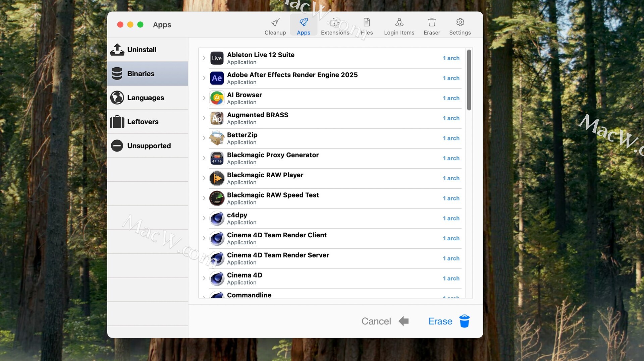Click the Cinema 4D Team Render Server icon
This screenshot has width=644, height=361.
[x=217, y=258]
